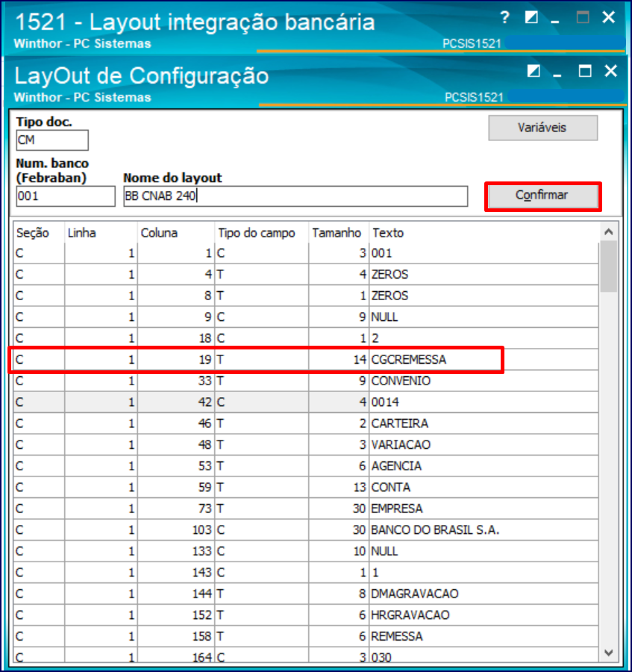This screenshot has height=672, width=632.
Task: Click the Coluna cell with value 42
Action: click(x=175, y=402)
